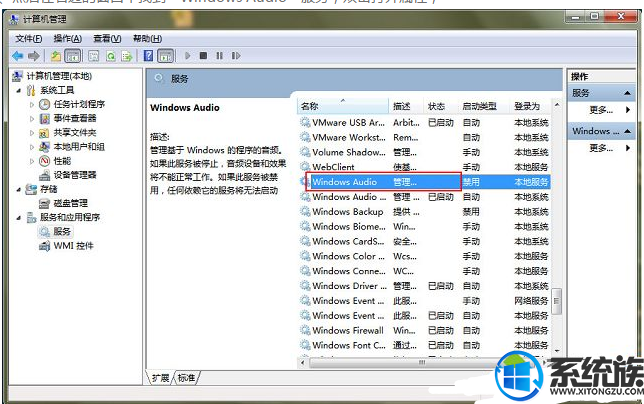
Task: Select 服务 in the tree
Action: [62, 232]
